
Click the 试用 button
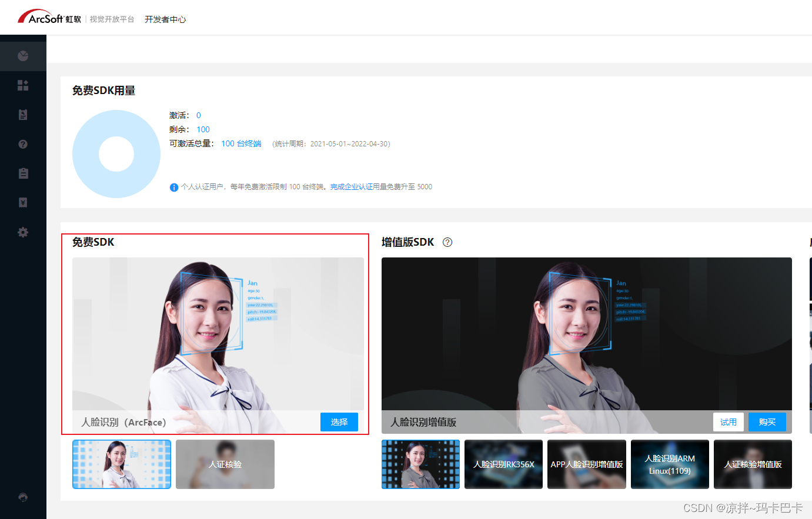point(729,422)
